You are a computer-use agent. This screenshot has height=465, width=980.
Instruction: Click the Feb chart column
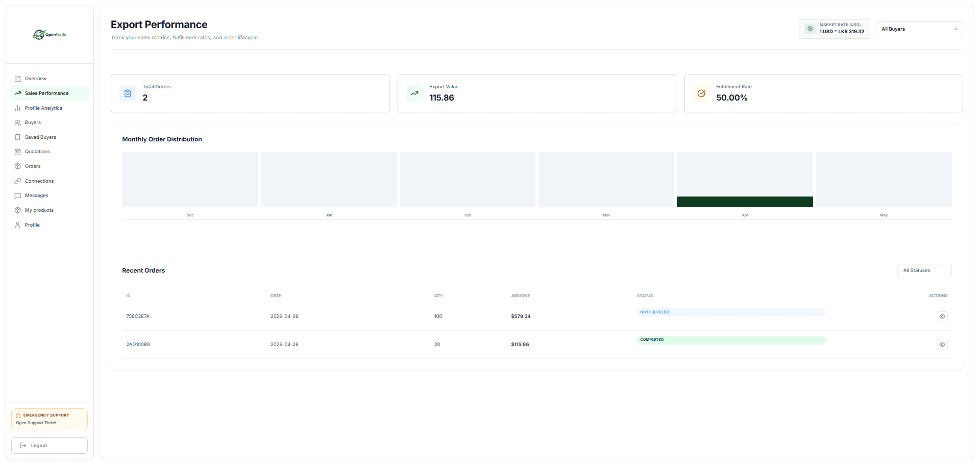(x=468, y=180)
